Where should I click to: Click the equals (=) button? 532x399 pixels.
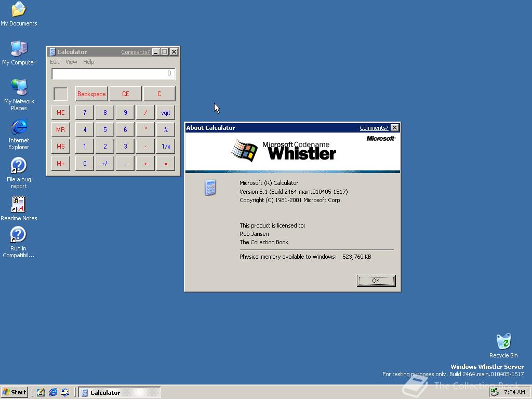pos(166,163)
